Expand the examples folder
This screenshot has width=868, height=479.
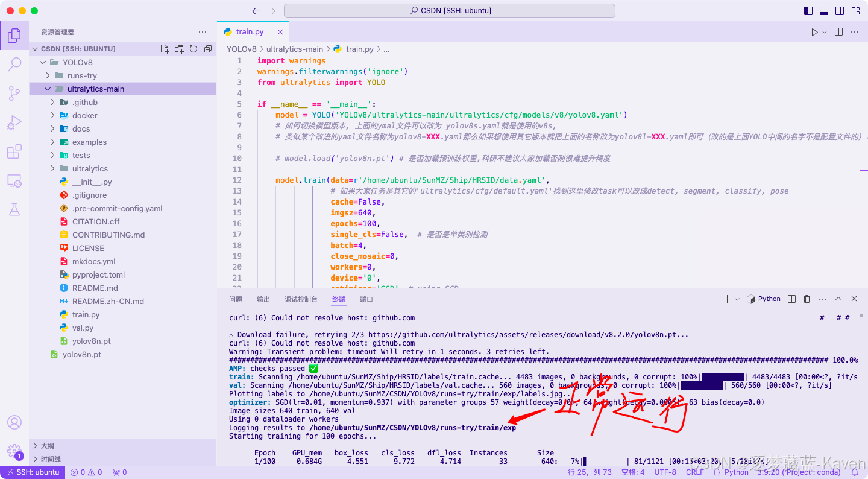(x=52, y=142)
